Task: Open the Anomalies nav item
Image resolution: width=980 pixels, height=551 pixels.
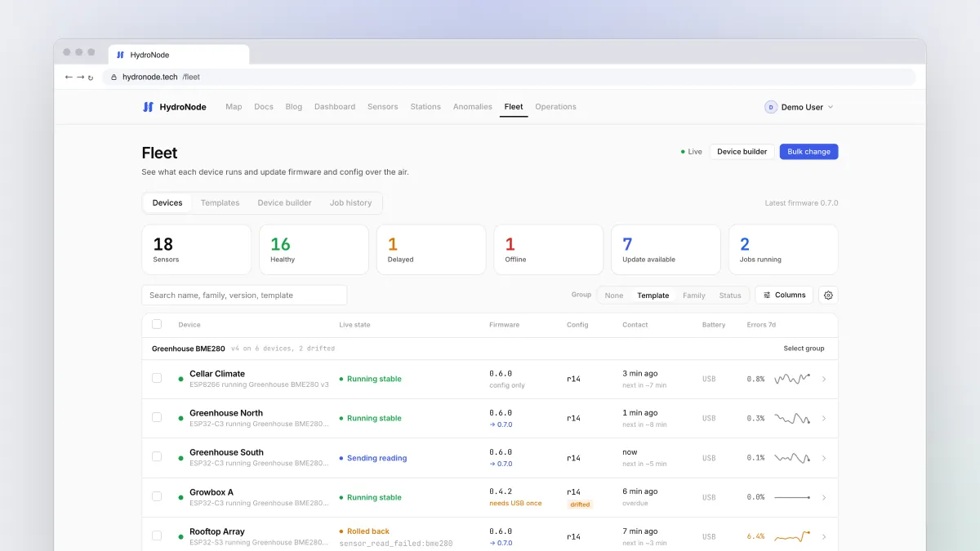Action: pos(473,107)
